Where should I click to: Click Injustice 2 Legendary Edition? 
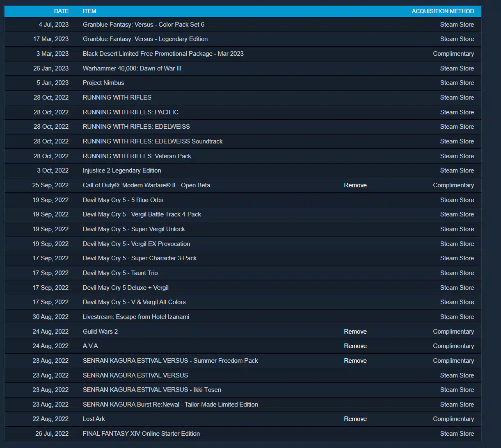point(122,171)
